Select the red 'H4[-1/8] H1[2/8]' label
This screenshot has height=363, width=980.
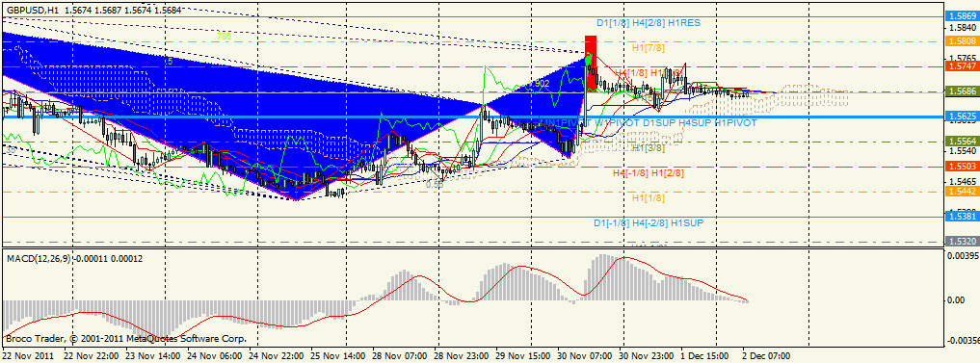click(649, 172)
